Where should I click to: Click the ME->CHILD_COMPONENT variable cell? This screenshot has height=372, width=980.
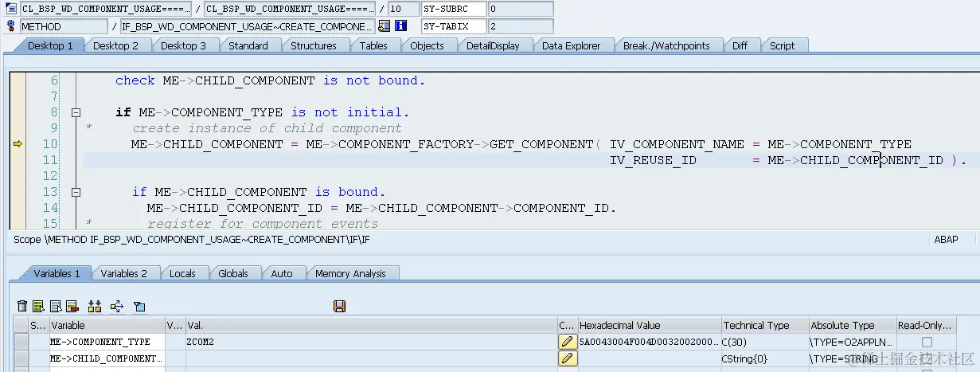[x=107, y=358]
